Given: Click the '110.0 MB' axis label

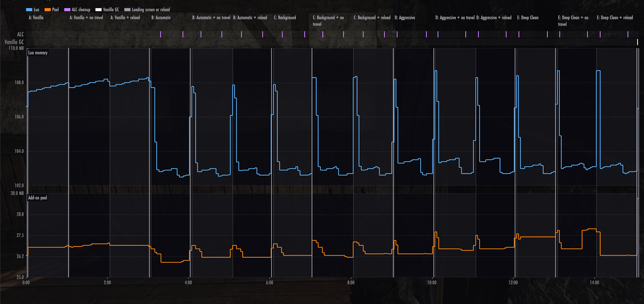Looking at the screenshot, I should pyautogui.click(x=16, y=48).
